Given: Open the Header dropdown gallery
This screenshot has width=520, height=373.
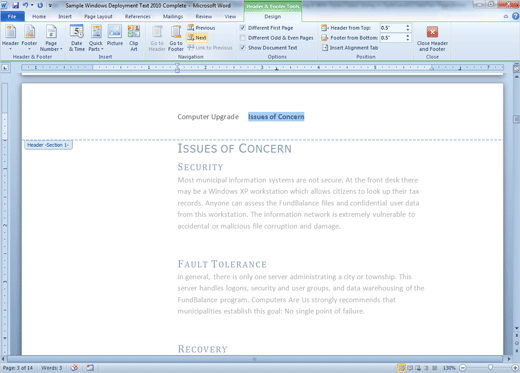Looking at the screenshot, I should tap(10, 38).
